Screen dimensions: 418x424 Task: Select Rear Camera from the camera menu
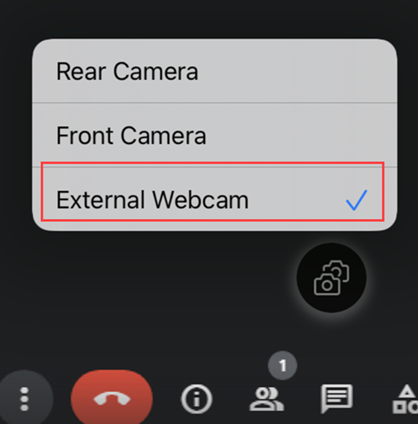pyautogui.click(x=215, y=71)
